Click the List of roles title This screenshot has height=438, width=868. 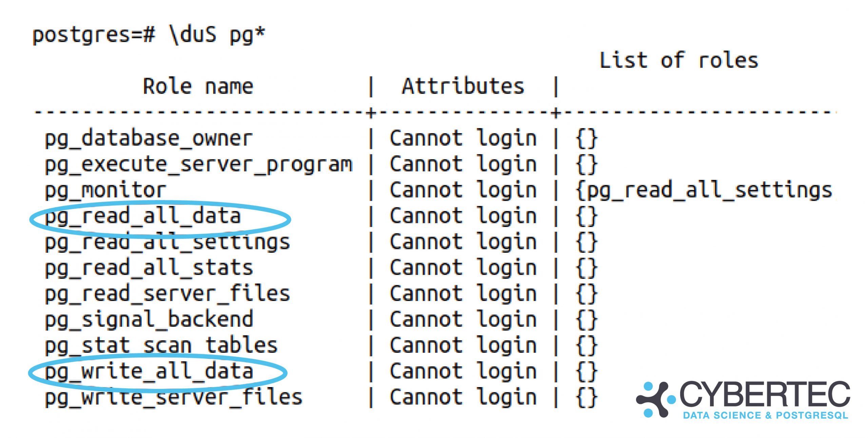(679, 61)
